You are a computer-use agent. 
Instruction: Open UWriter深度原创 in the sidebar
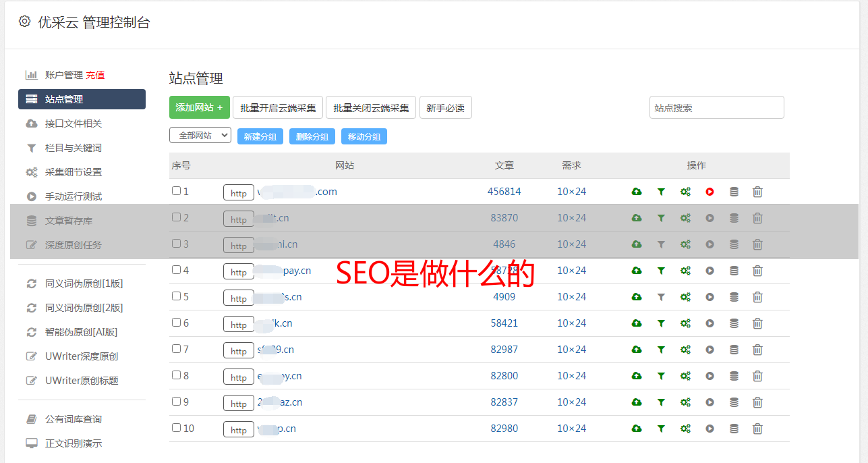coord(82,356)
